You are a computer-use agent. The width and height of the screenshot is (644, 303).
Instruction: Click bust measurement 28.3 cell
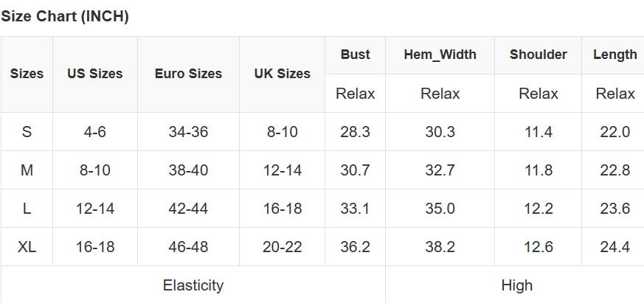click(x=355, y=132)
